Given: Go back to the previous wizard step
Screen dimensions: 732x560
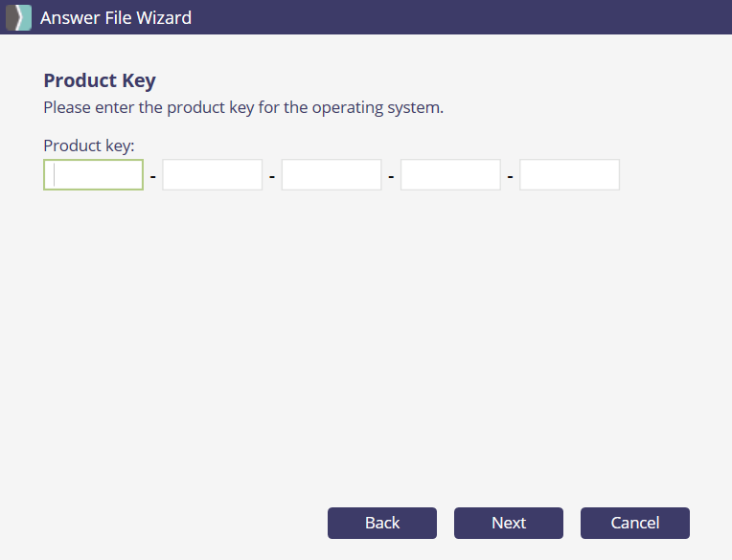Looking at the screenshot, I should coord(382,523).
